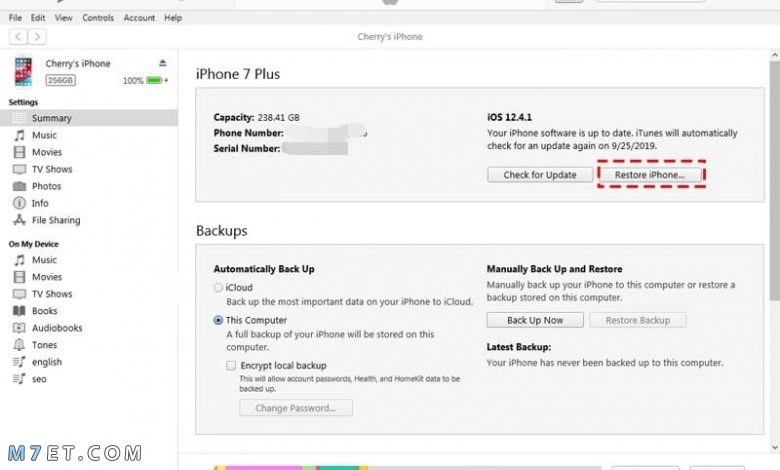Click the Capacity 238.41 GB value
Viewport: 780px width, 470px height.
click(x=279, y=117)
